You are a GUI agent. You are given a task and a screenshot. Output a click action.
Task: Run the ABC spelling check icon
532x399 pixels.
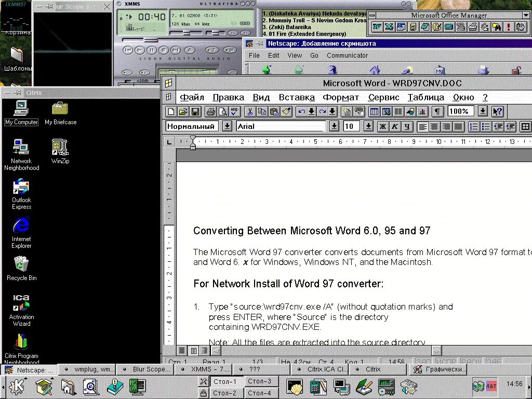click(234, 111)
